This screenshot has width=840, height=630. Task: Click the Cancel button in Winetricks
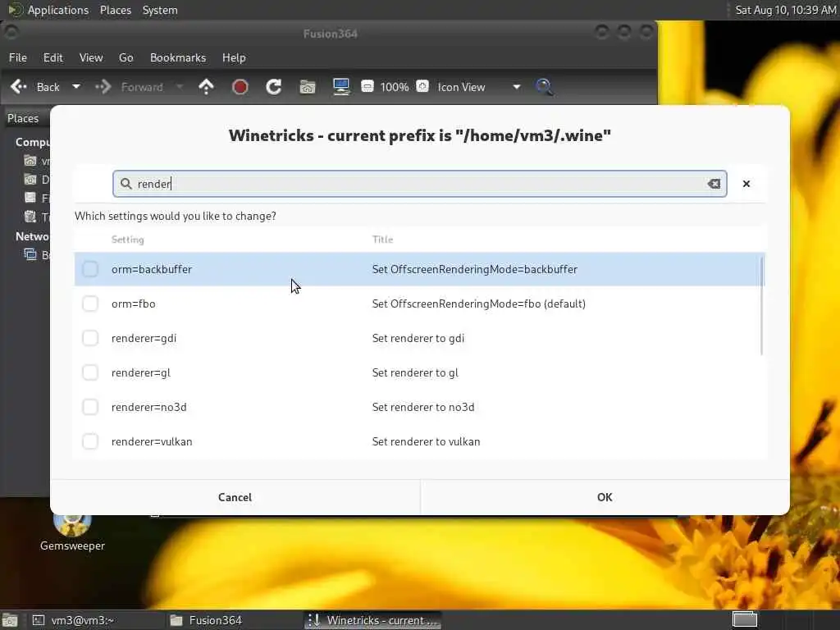point(235,497)
